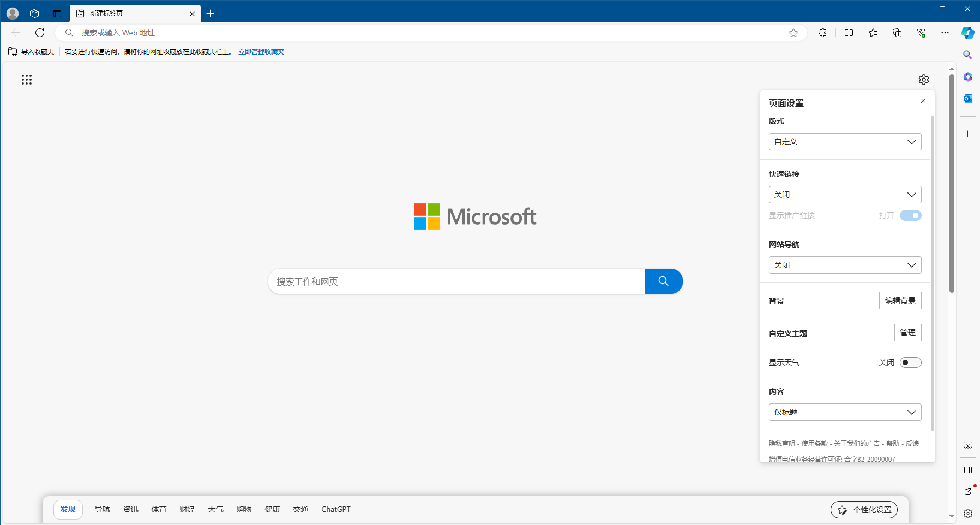Click the Extensions puzzle icon
Screen dimensions: 980x525
(822, 33)
